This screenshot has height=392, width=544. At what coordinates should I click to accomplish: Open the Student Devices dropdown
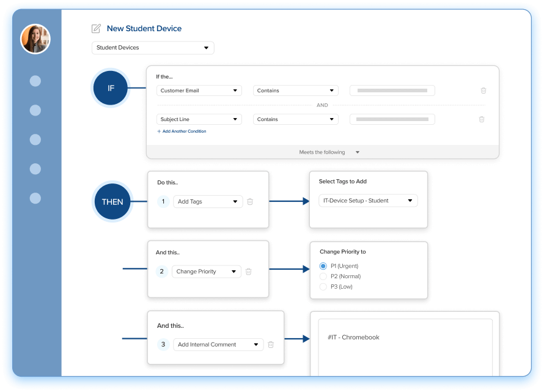[x=153, y=48]
